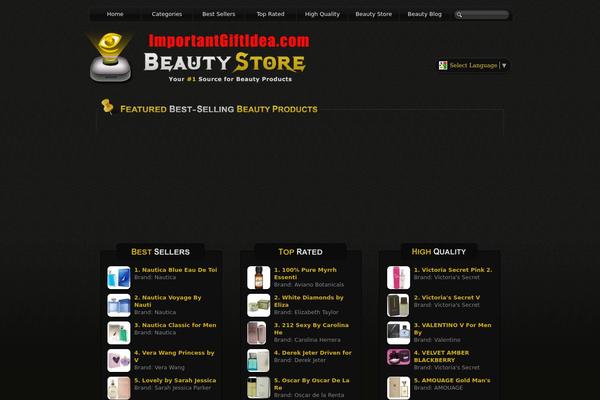600x400 pixels.
Task: Open the VALENTINO V For Men By link
Action: pyautogui.click(x=453, y=329)
